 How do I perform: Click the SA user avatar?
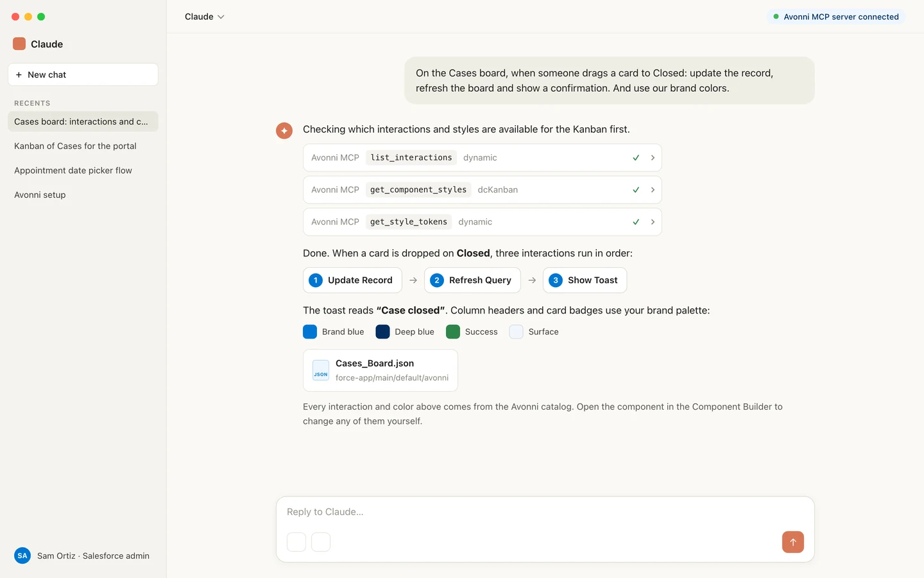(x=22, y=556)
